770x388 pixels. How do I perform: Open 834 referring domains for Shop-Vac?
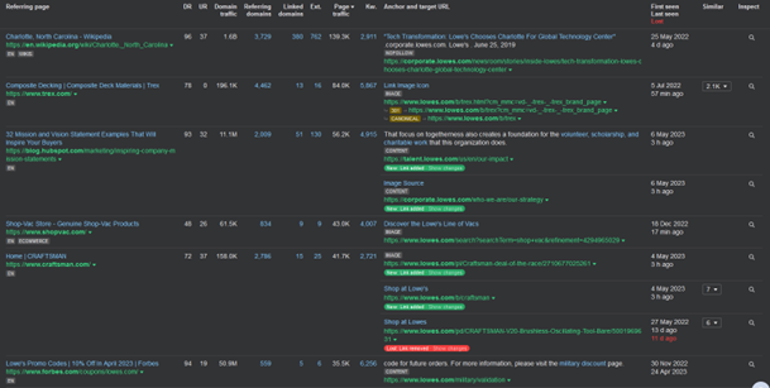coord(266,224)
